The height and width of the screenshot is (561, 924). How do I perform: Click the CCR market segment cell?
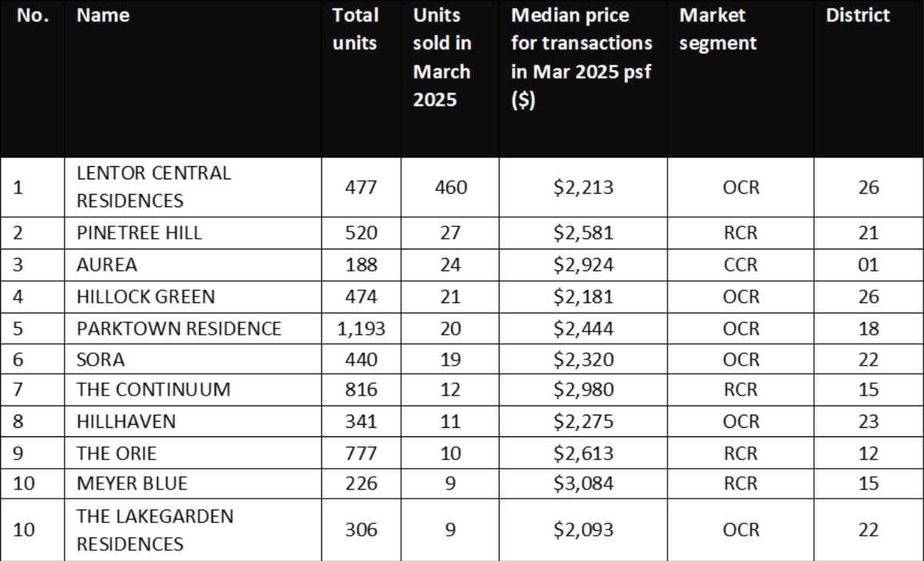tap(740, 265)
